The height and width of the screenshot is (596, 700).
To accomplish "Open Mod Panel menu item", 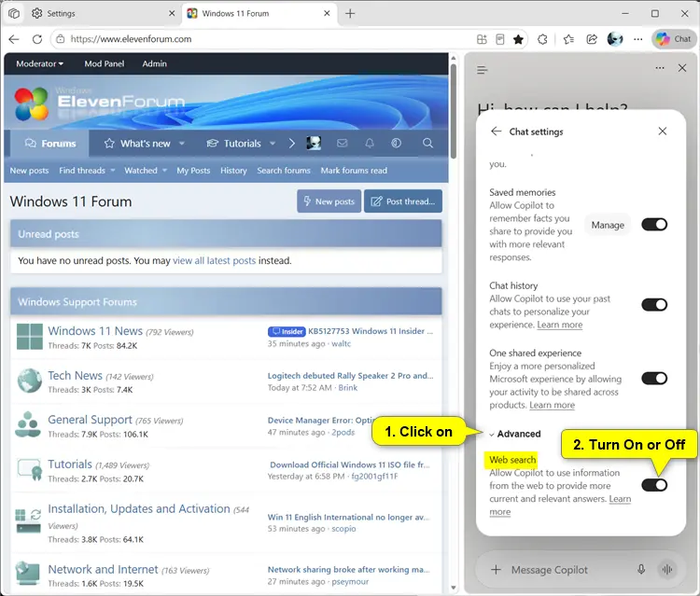I will click(x=105, y=63).
